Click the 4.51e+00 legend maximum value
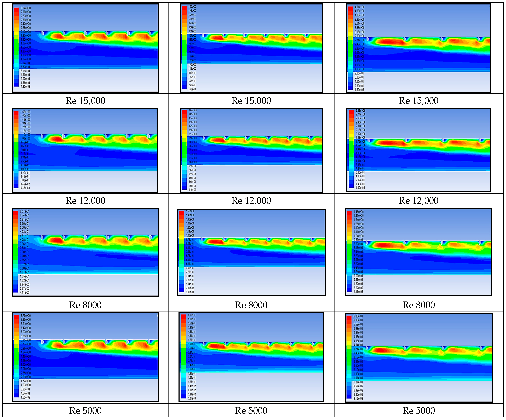Image resolution: width=506 pixels, height=420 pixels. 360,7
